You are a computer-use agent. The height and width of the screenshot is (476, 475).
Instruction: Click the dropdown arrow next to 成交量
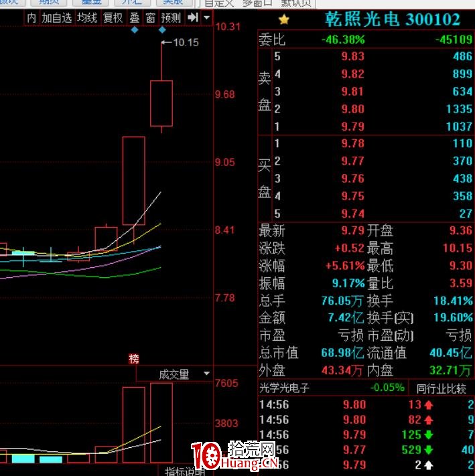[206, 374]
